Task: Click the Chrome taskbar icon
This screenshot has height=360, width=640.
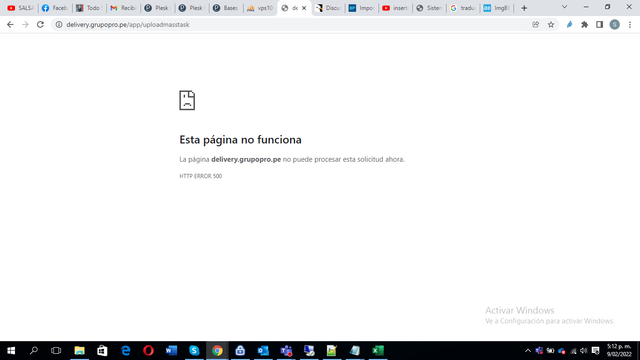Action: point(217,350)
